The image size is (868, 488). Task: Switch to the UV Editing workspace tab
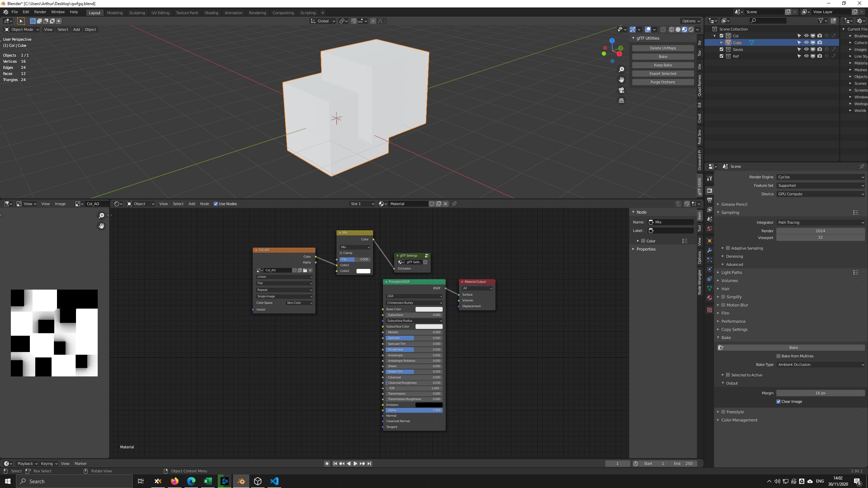pyautogui.click(x=160, y=13)
